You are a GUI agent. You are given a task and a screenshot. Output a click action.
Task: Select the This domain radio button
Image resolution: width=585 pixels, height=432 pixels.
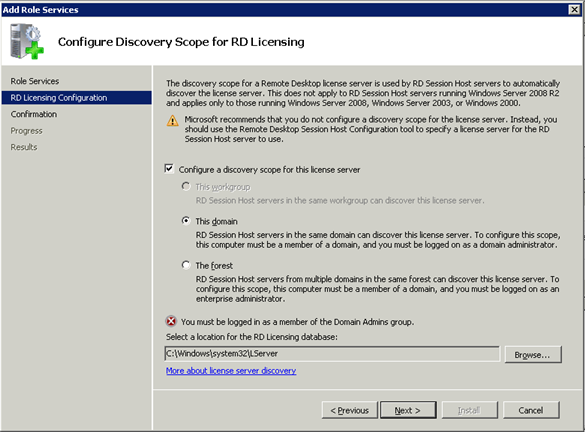pyautogui.click(x=186, y=220)
